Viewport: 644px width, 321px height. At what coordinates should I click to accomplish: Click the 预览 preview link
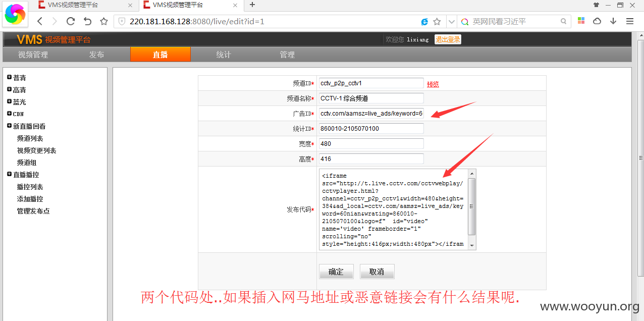point(433,84)
